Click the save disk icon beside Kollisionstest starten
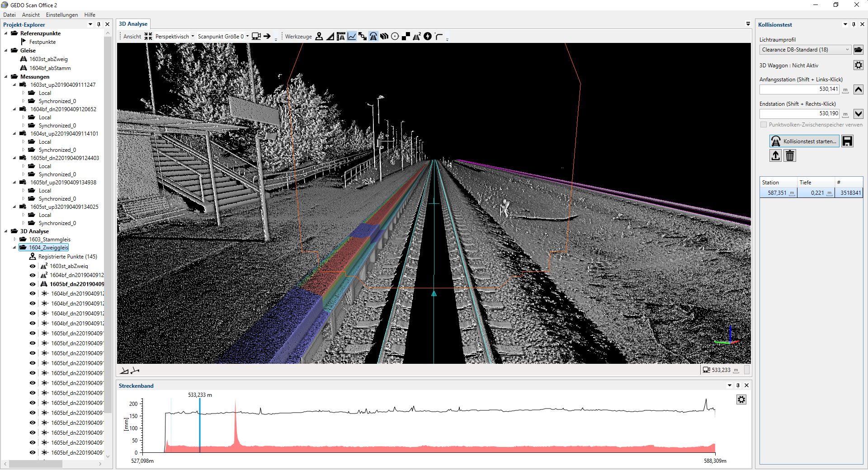 847,141
